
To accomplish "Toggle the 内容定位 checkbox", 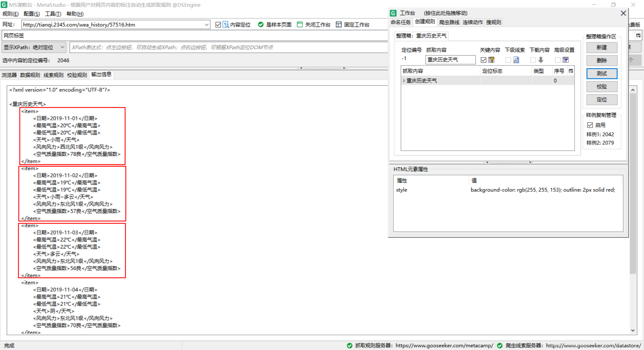I will point(218,25).
